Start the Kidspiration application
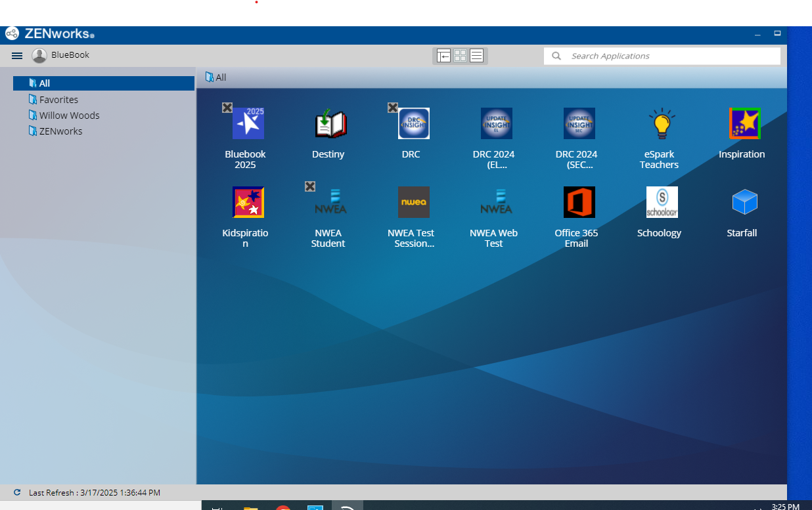The width and height of the screenshot is (812, 510). pyautogui.click(x=248, y=203)
